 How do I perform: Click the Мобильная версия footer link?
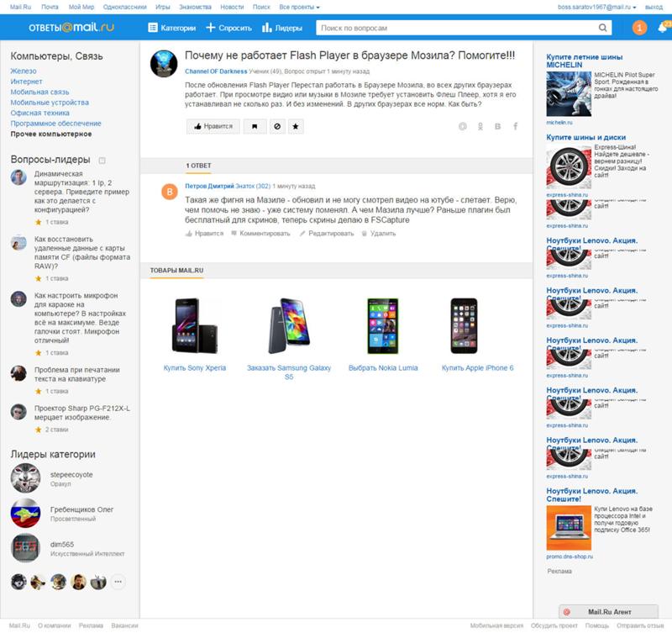pos(496,625)
